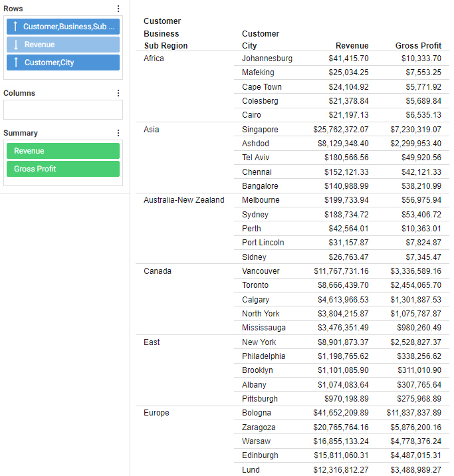Open the Summary section options menu
The image size is (454, 476).
tap(118, 133)
